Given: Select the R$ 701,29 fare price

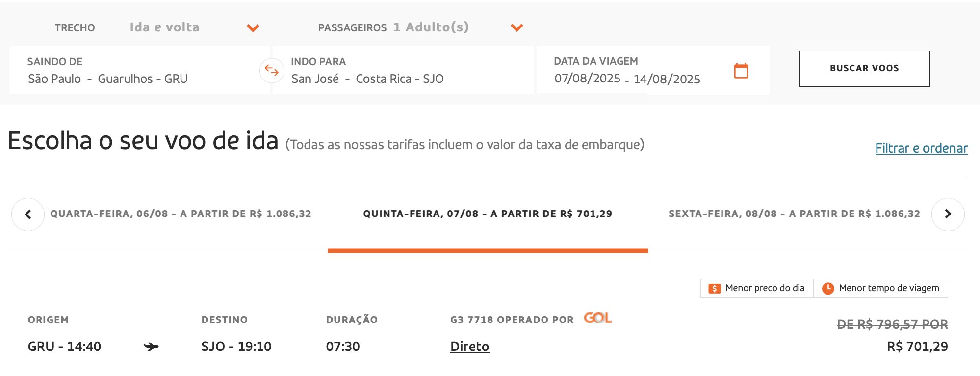Looking at the screenshot, I should pos(917,347).
